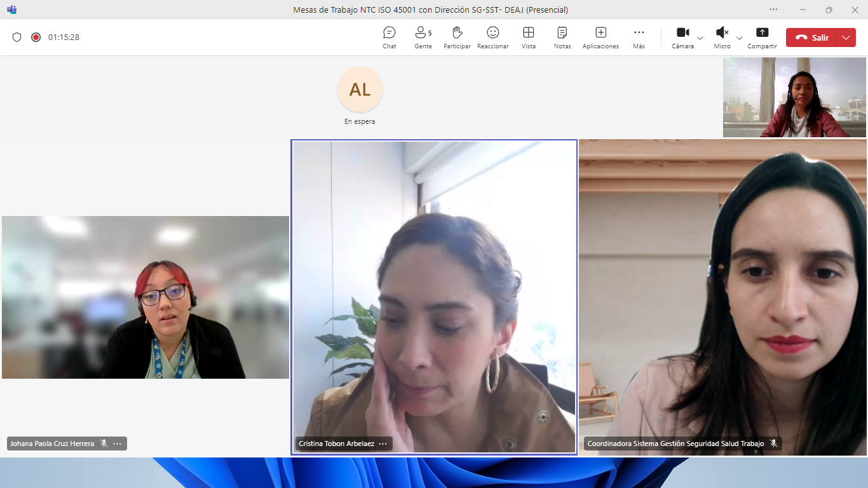Select Johana Paola's video tile
This screenshot has width=868, height=488.
(146, 297)
